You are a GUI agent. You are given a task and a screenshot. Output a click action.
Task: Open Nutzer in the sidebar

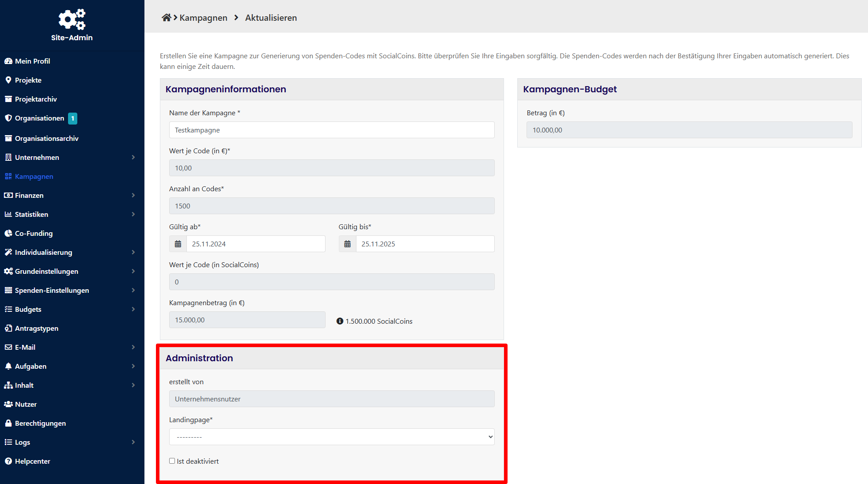click(x=26, y=404)
